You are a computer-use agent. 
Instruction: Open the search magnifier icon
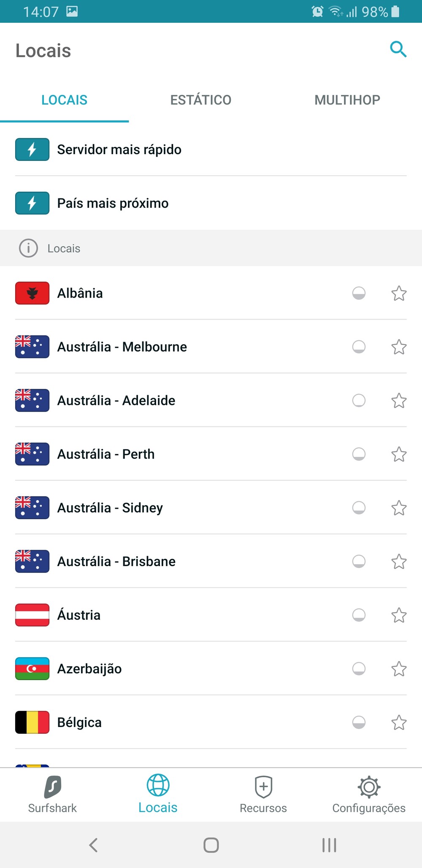[398, 49]
